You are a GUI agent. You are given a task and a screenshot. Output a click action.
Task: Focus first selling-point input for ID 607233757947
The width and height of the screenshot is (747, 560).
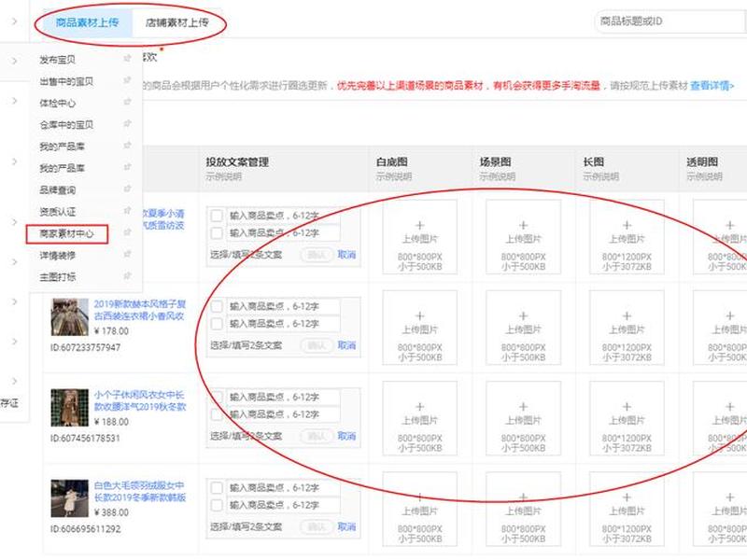coord(283,306)
